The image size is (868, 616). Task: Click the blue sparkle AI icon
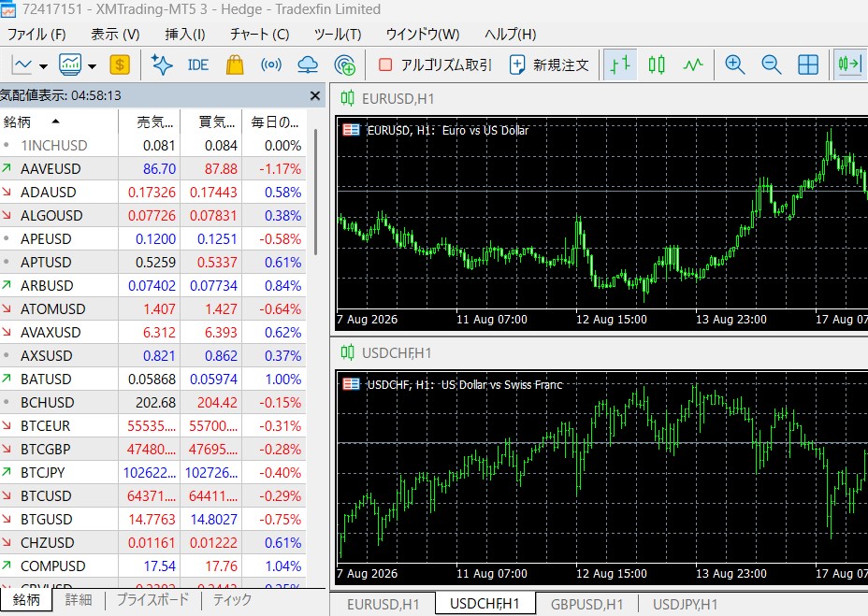(162, 65)
